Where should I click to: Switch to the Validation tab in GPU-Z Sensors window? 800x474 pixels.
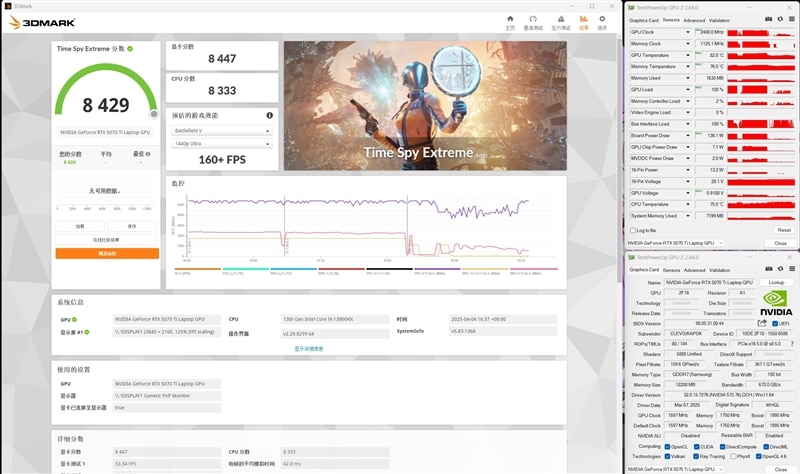pyautogui.click(x=719, y=20)
